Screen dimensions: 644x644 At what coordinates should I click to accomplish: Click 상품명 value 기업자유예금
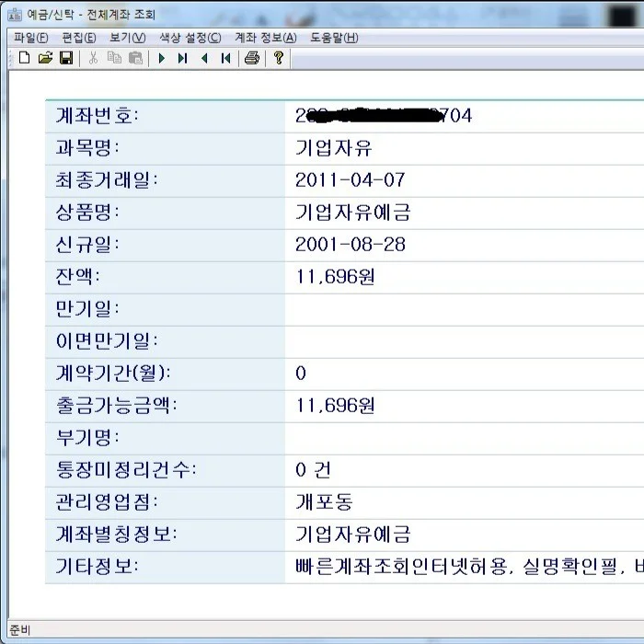[x=352, y=213]
